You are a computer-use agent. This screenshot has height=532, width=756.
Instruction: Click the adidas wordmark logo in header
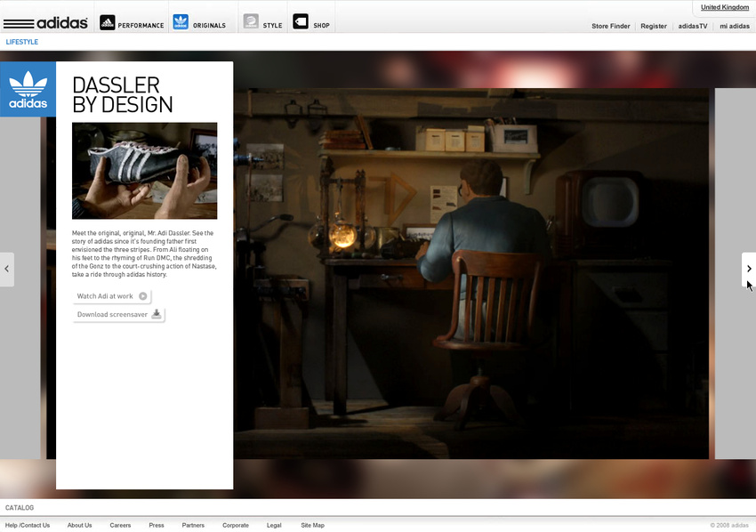click(45, 22)
